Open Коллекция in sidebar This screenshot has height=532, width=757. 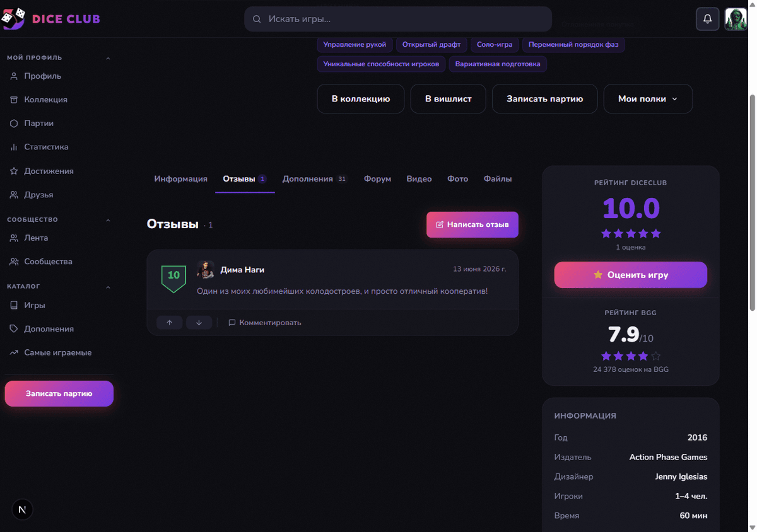click(x=46, y=100)
